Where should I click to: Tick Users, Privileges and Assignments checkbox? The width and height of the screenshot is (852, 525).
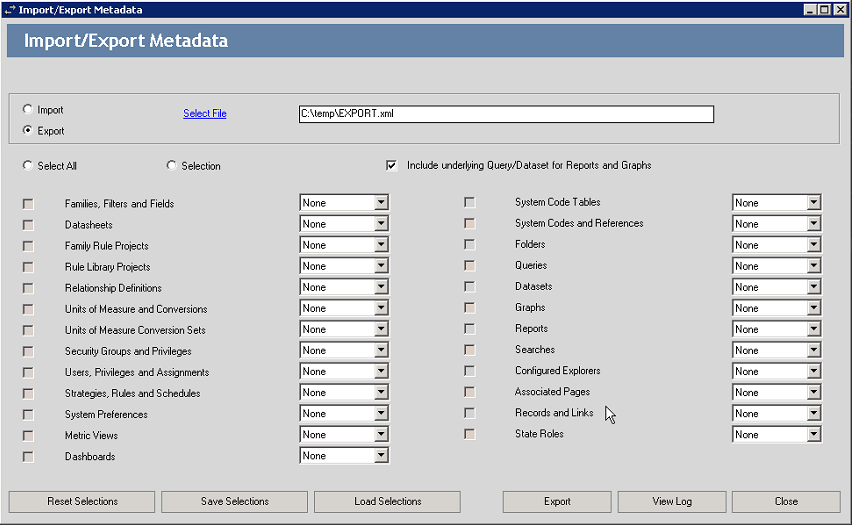click(x=28, y=372)
